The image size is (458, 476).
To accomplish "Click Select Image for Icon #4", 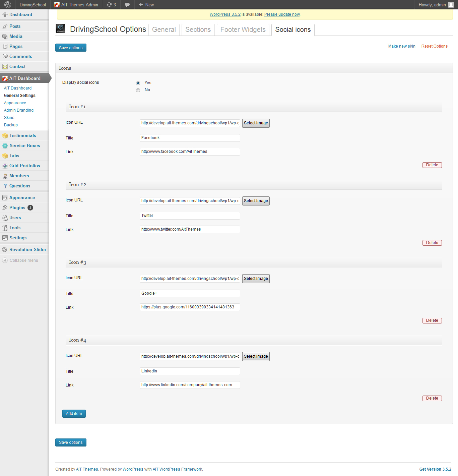I will (x=256, y=356).
